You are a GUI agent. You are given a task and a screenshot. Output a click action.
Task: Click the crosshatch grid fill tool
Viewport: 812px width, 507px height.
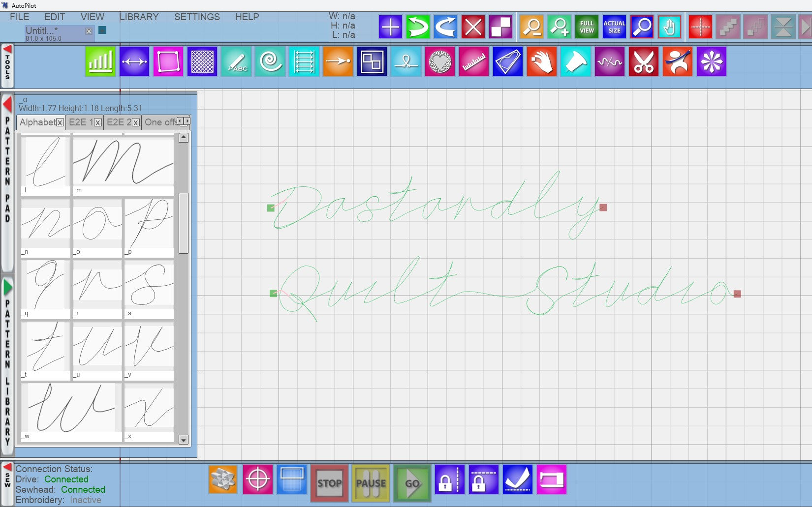(x=202, y=62)
